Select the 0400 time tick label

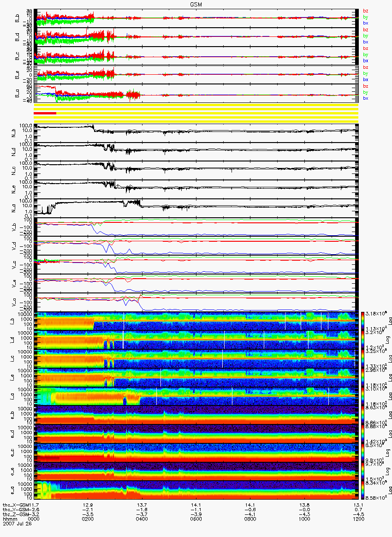[x=142, y=519]
